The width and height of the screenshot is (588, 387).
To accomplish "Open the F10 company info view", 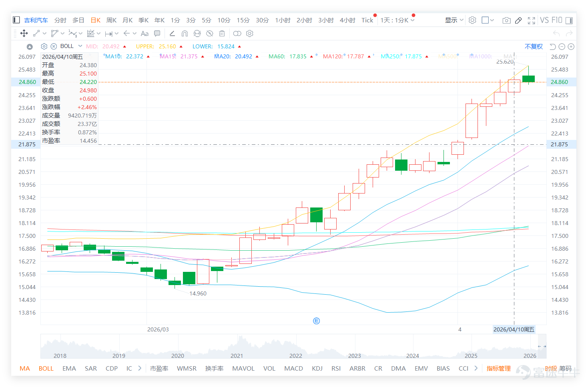I will point(557,20).
